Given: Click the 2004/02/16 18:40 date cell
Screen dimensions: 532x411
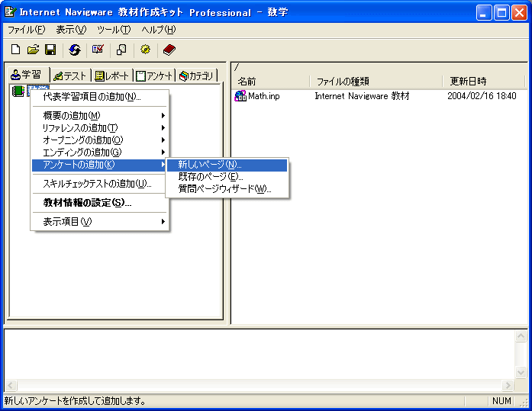Looking at the screenshot, I should 482,96.
